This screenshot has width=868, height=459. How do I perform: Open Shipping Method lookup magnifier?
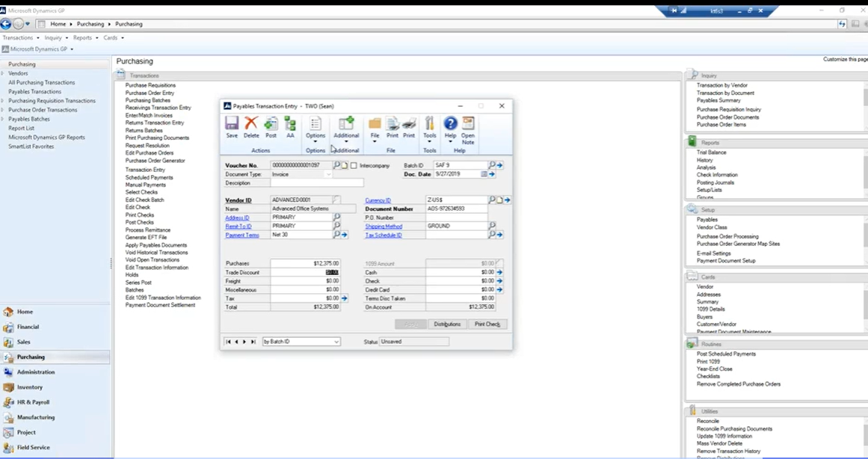[492, 226]
